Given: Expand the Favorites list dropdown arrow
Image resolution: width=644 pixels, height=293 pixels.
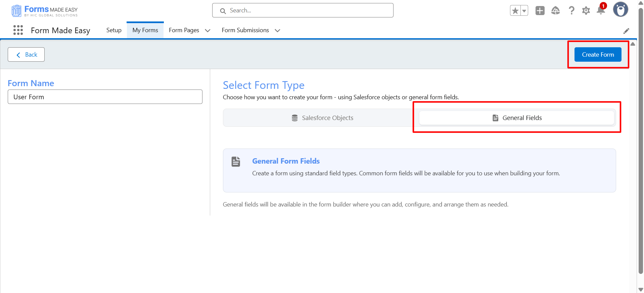Looking at the screenshot, I should 524,11.
